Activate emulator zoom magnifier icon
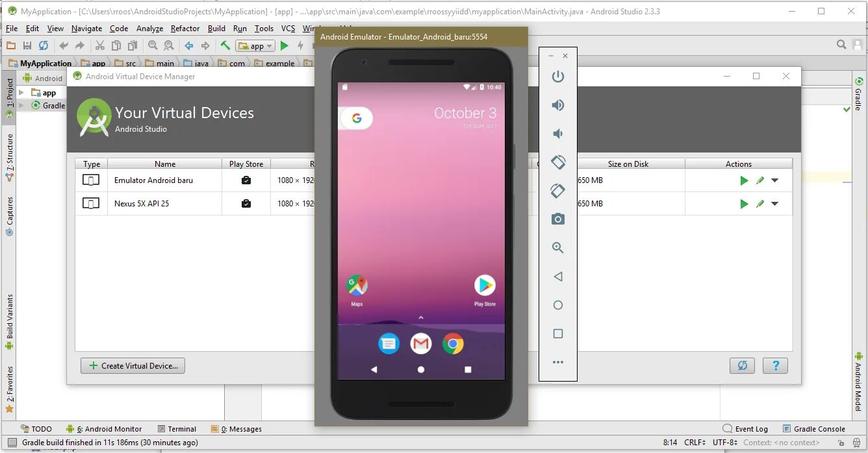The width and height of the screenshot is (868, 453). (558, 248)
